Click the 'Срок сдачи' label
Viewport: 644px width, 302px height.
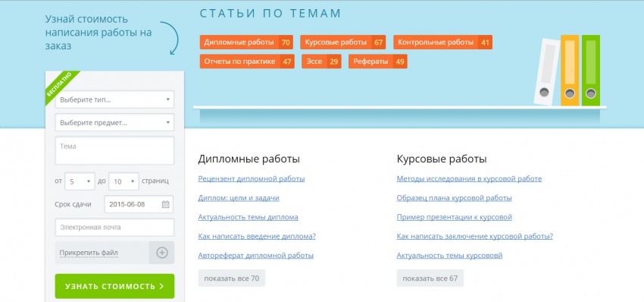pos(73,204)
